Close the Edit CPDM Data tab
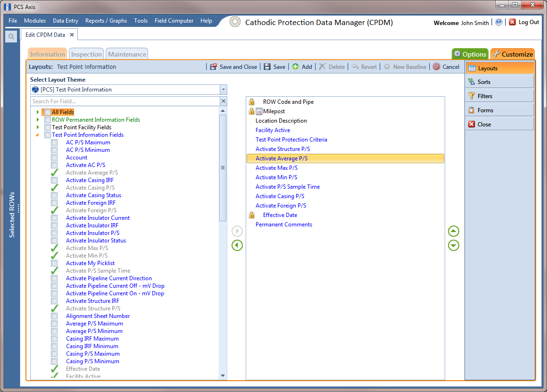This screenshot has height=392, width=547. pos(72,34)
